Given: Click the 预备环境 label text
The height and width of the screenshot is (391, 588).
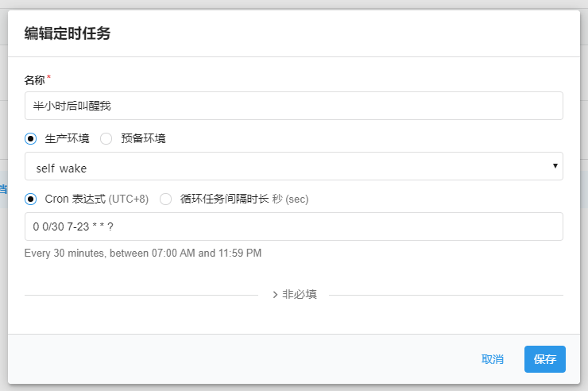Looking at the screenshot, I should (x=143, y=138).
